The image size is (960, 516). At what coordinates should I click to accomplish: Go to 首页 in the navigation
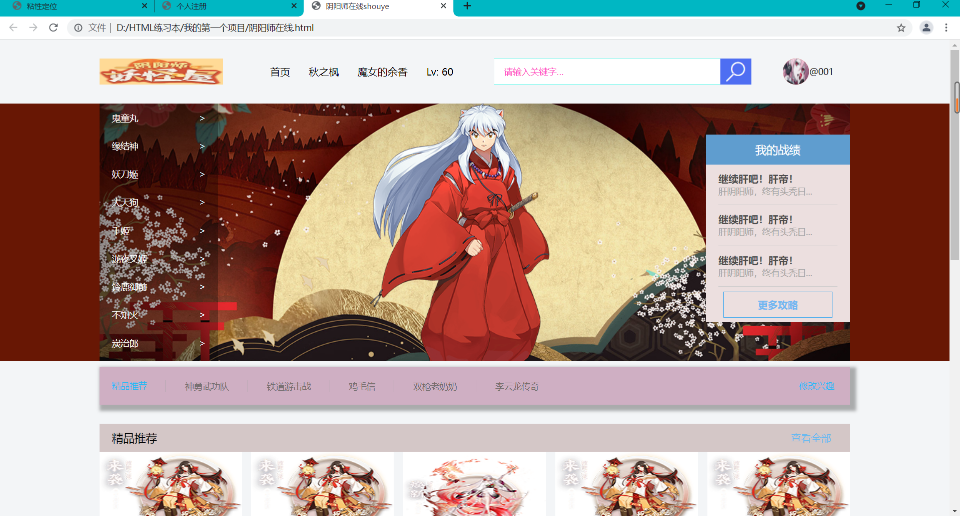[x=280, y=72]
